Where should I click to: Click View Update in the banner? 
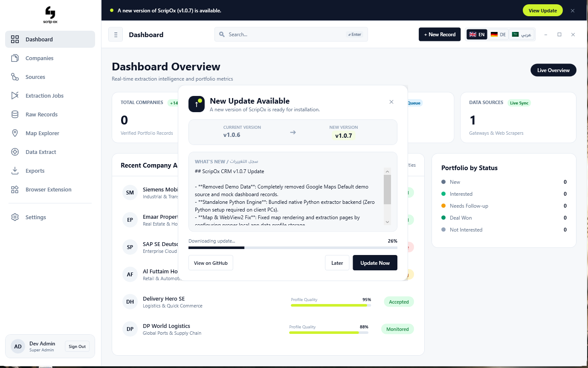[x=543, y=11]
